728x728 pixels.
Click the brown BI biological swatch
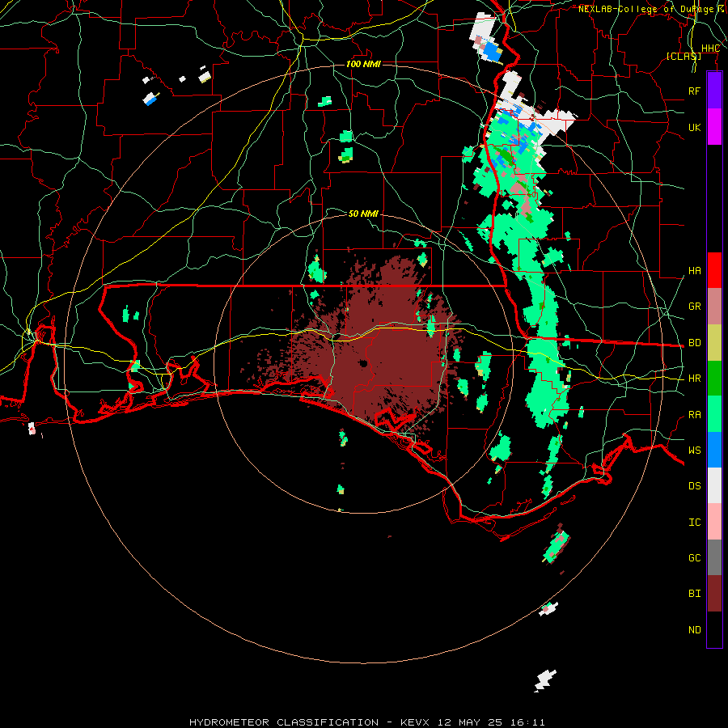click(714, 594)
